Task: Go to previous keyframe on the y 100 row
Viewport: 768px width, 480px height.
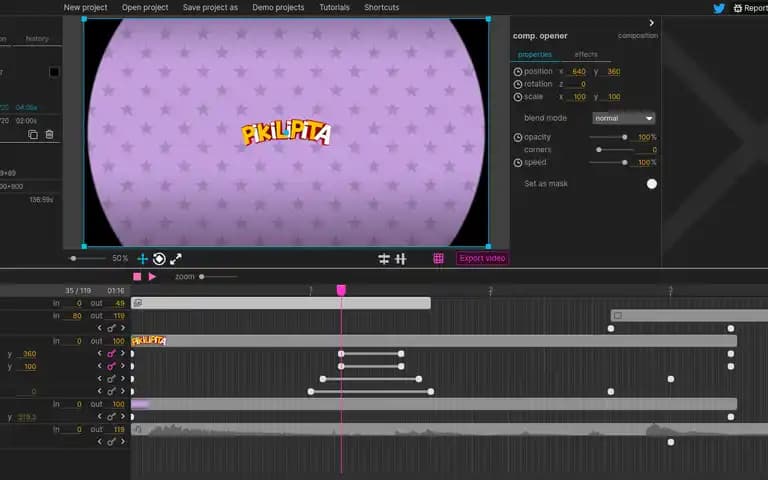Action: pyautogui.click(x=100, y=366)
